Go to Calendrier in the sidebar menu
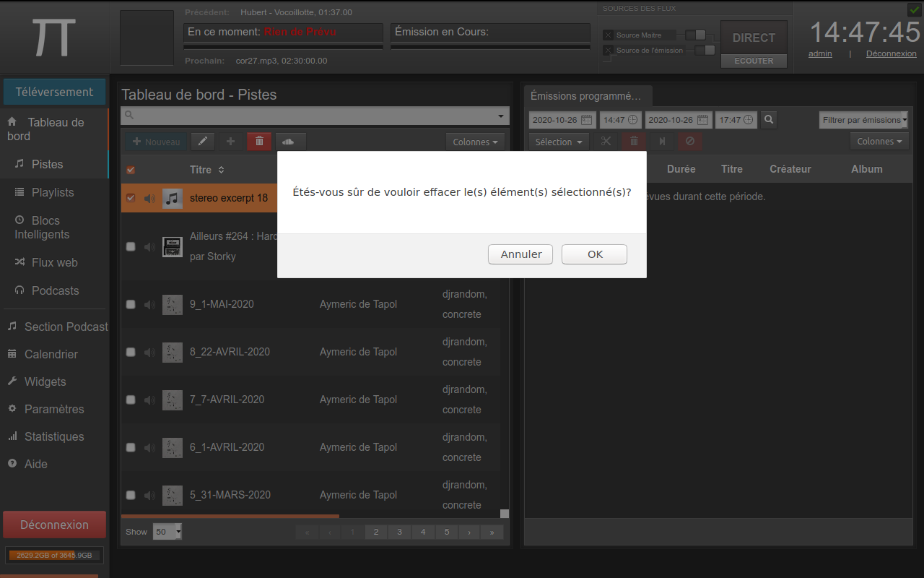This screenshot has height=578, width=924. (x=51, y=354)
